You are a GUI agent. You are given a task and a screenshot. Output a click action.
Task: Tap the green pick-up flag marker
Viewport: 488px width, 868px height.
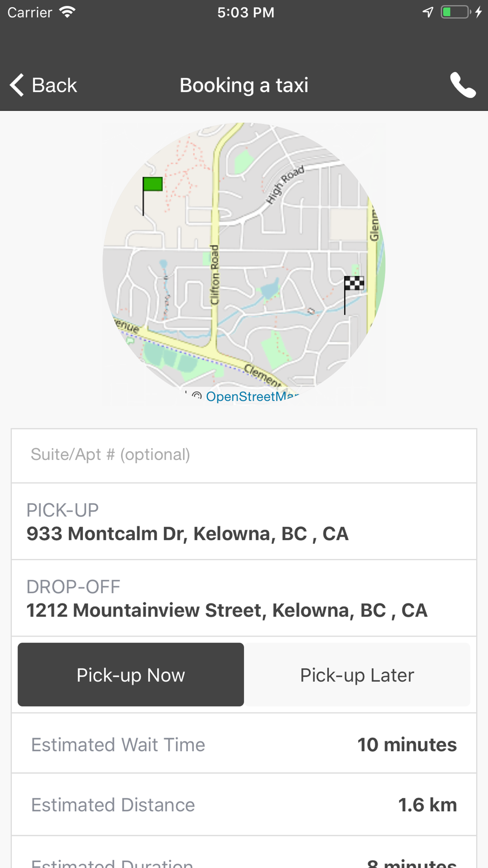pos(152,185)
